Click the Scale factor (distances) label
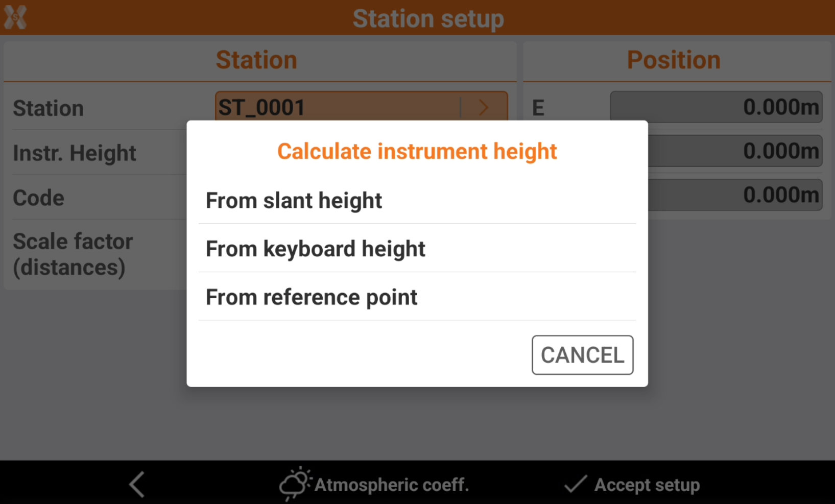 (73, 254)
